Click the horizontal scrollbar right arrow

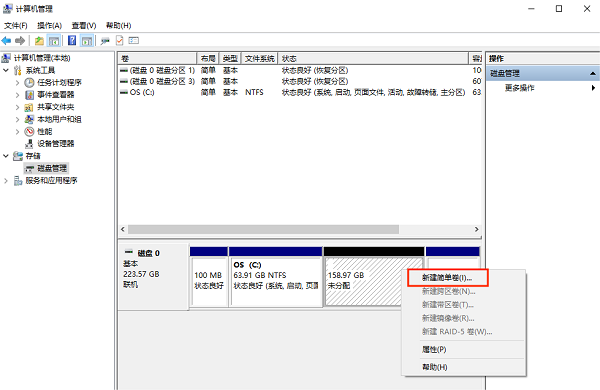[x=476, y=229]
